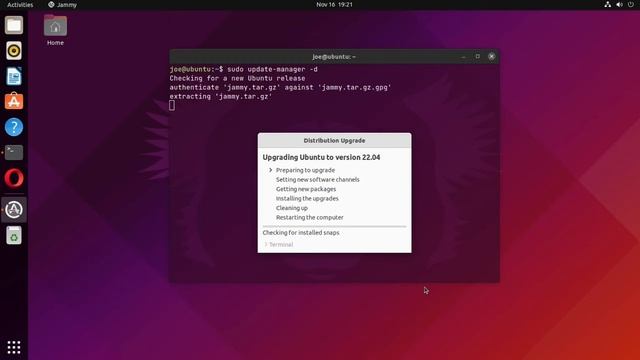The width and height of the screenshot is (640, 360).
Task: Click the "extracting 'jammy.tar.gz'" line
Action: point(221,97)
